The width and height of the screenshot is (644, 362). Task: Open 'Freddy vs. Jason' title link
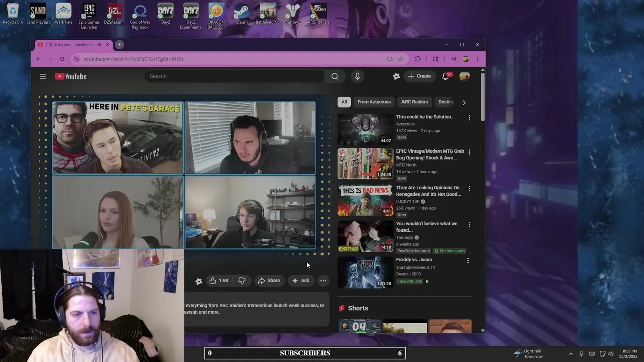pyautogui.click(x=414, y=260)
